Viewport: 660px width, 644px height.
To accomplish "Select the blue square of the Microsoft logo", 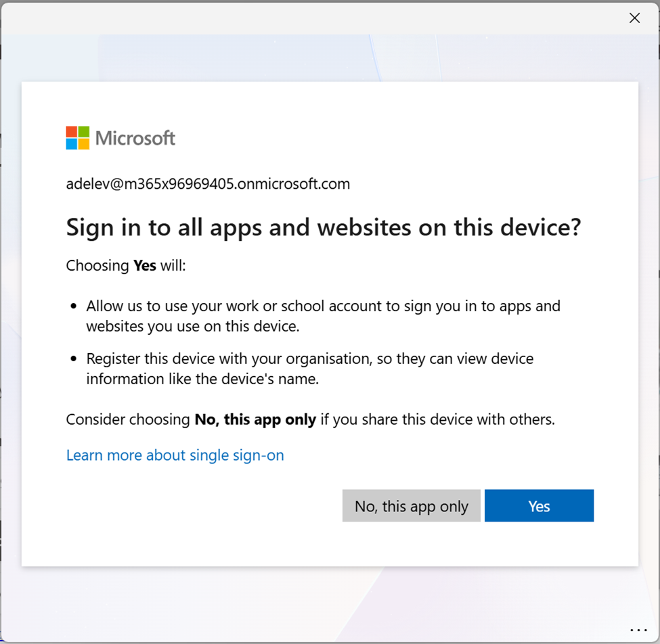I will pos(71,143).
